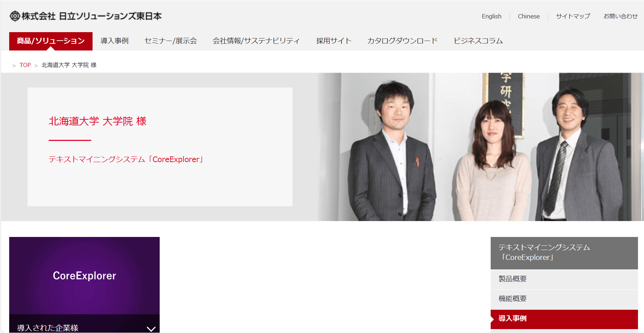
Task: Open the ビジネスコラム menu item
Action: click(478, 41)
